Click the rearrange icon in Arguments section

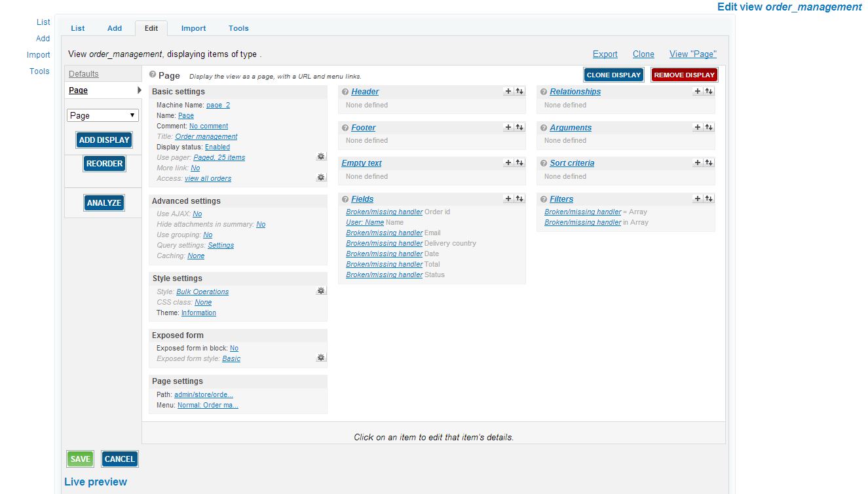click(x=709, y=127)
